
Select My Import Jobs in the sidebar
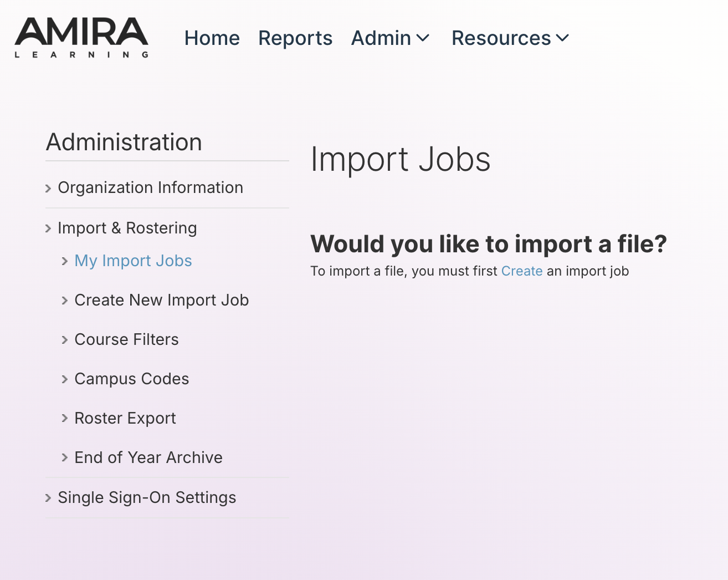pos(133,261)
